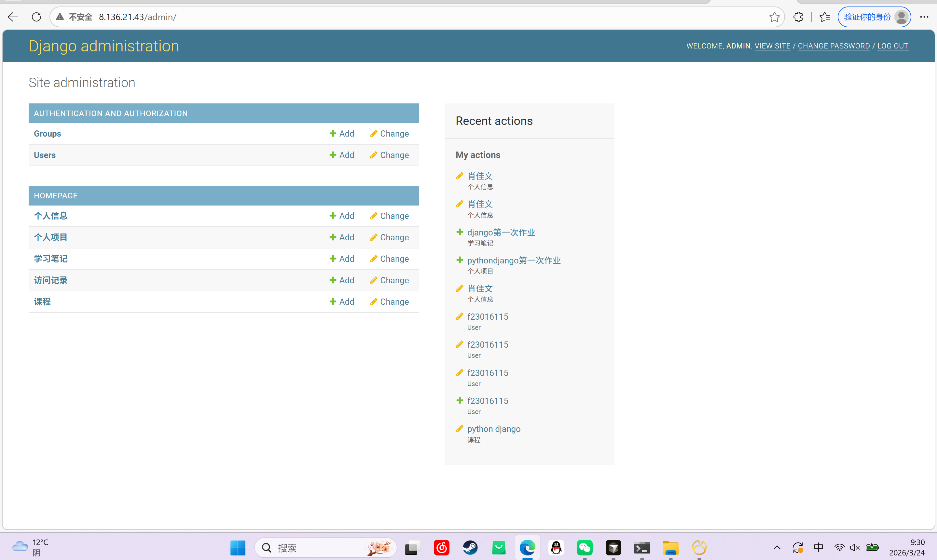Open the weather widget showing 12°C
The height and width of the screenshot is (560, 937).
click(x=30, y=548)
